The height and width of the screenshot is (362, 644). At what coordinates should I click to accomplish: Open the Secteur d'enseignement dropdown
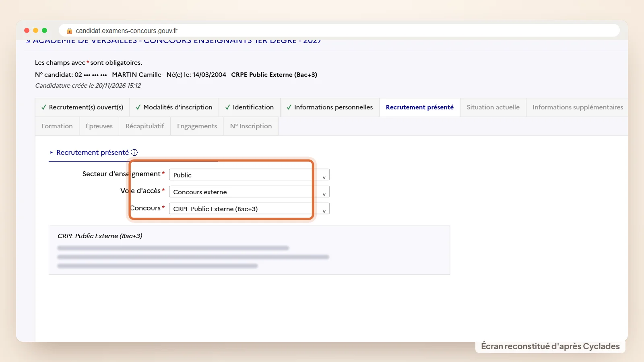[x=249, y=175]
